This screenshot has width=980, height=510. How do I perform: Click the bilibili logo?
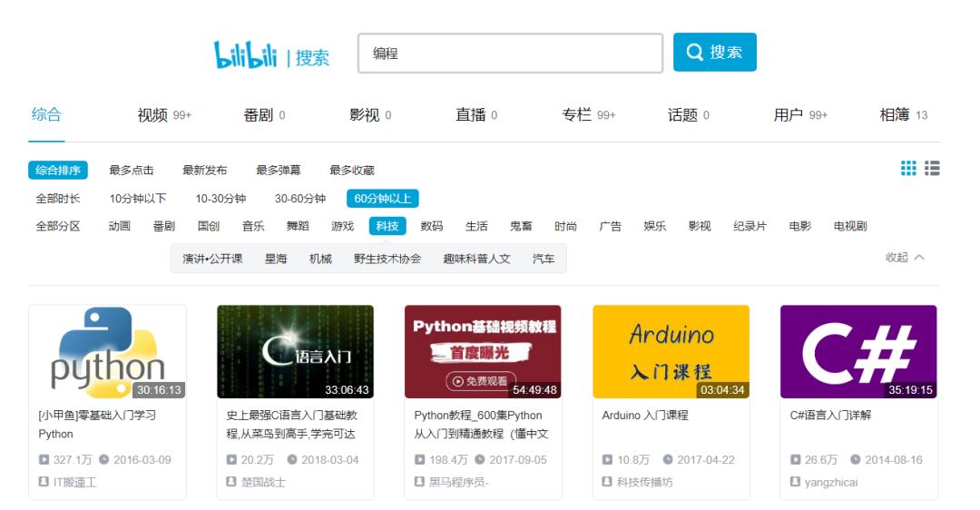coord(245,55)
